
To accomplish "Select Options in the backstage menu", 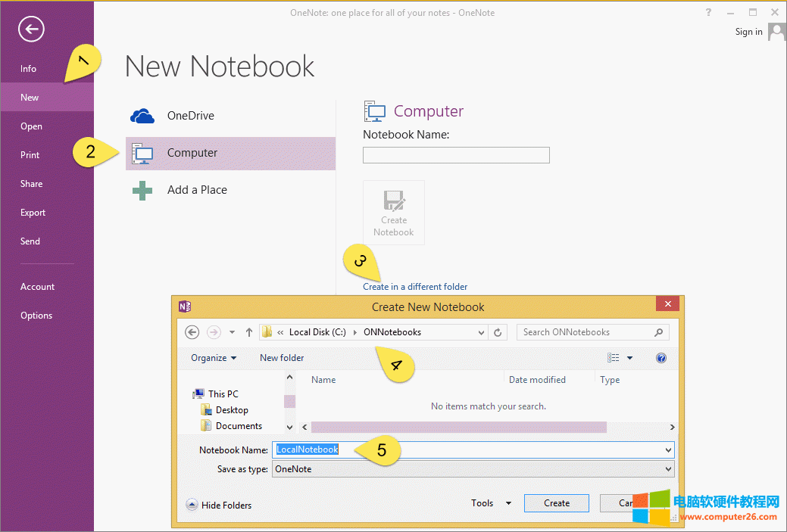I will (36, 316).
